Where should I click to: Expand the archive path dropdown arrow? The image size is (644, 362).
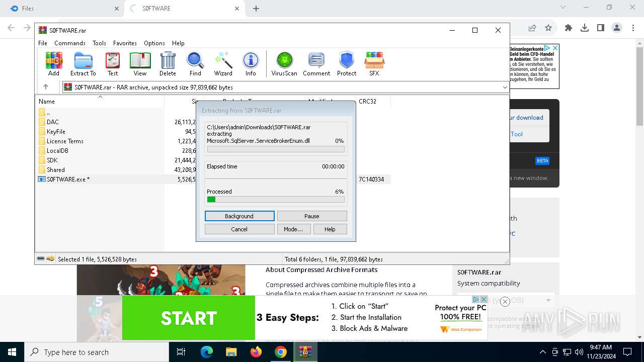pos(505,87)
